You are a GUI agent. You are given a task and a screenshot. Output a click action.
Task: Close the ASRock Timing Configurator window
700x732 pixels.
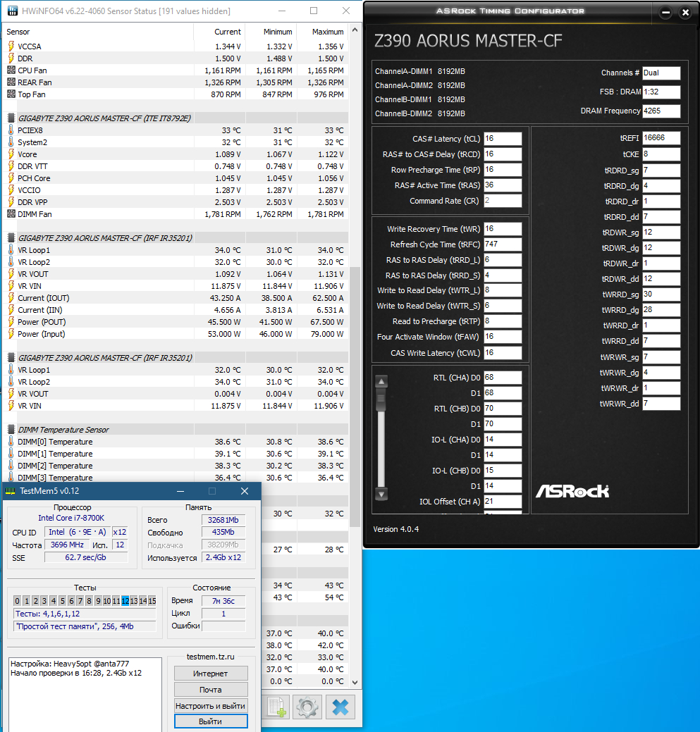(685, 13)
